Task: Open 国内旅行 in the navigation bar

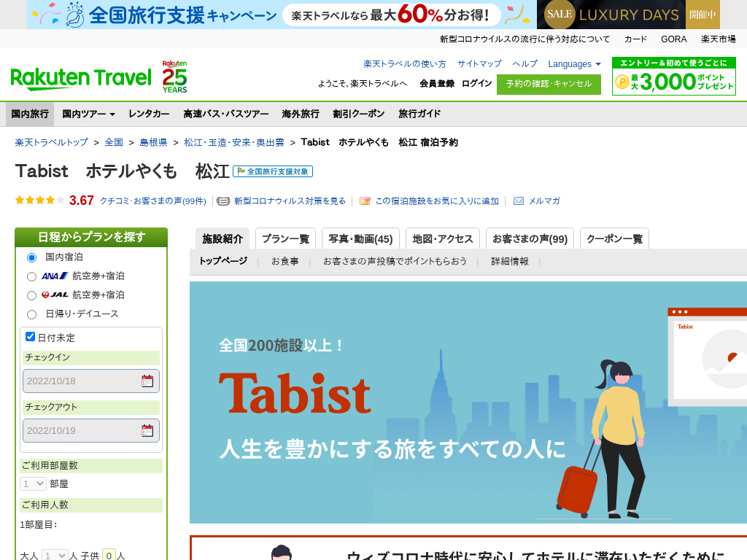Action: pos(30,114)
